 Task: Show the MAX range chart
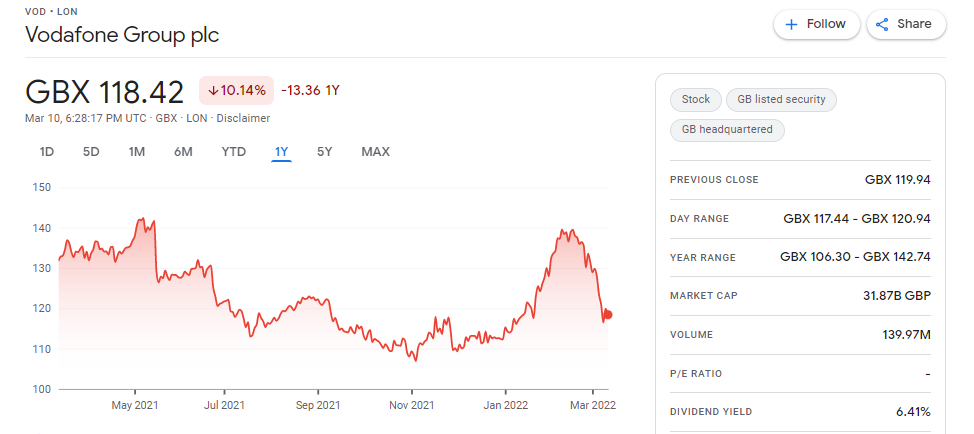[375, 151]
